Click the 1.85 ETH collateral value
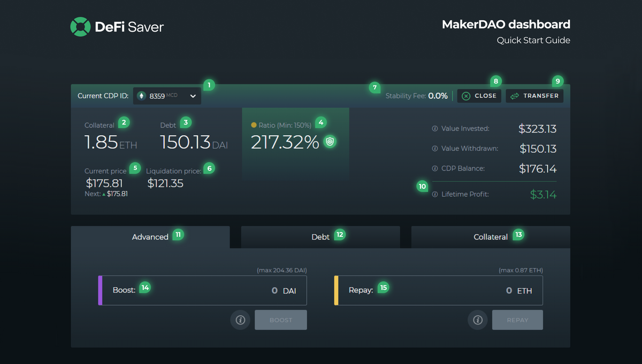Viewport: 642px width, 364px height. [x=111, y=142]
